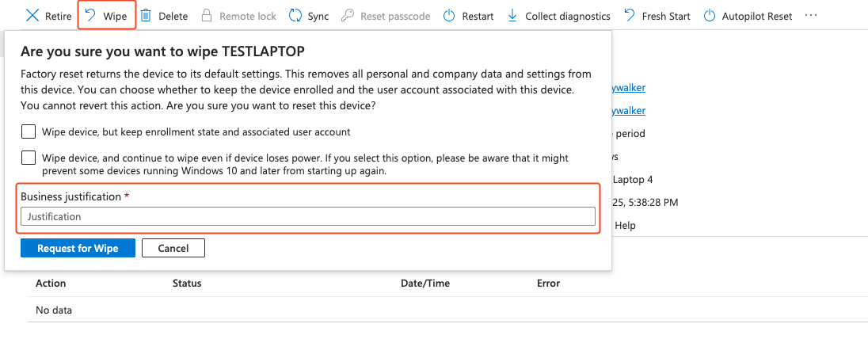Click the Fresh Start icon
The width and height of the screenshot is (868, 339).
[x=630, y=16]
